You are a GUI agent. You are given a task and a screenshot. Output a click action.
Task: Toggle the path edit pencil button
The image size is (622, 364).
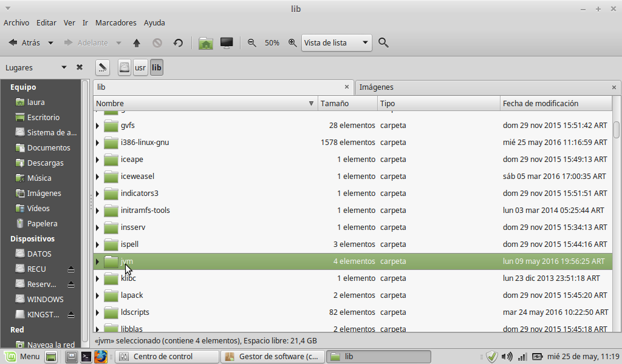[103, 67]
